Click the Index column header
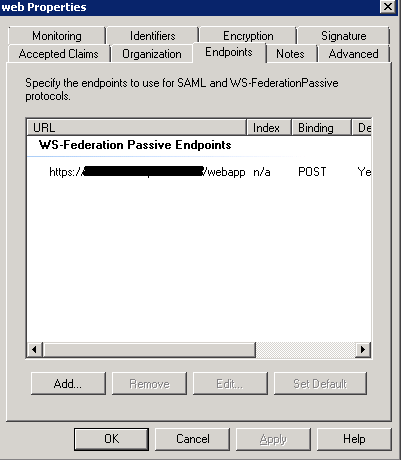 (x=269, y=128)
